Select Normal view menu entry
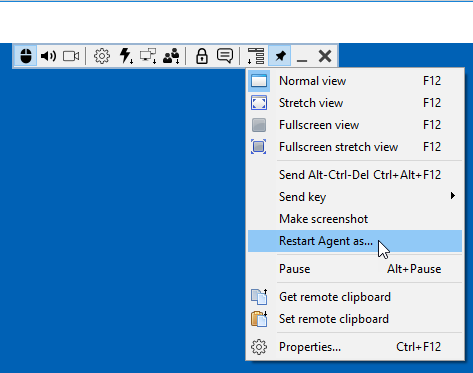Screen dimensions: 473x373 [355, 81]
